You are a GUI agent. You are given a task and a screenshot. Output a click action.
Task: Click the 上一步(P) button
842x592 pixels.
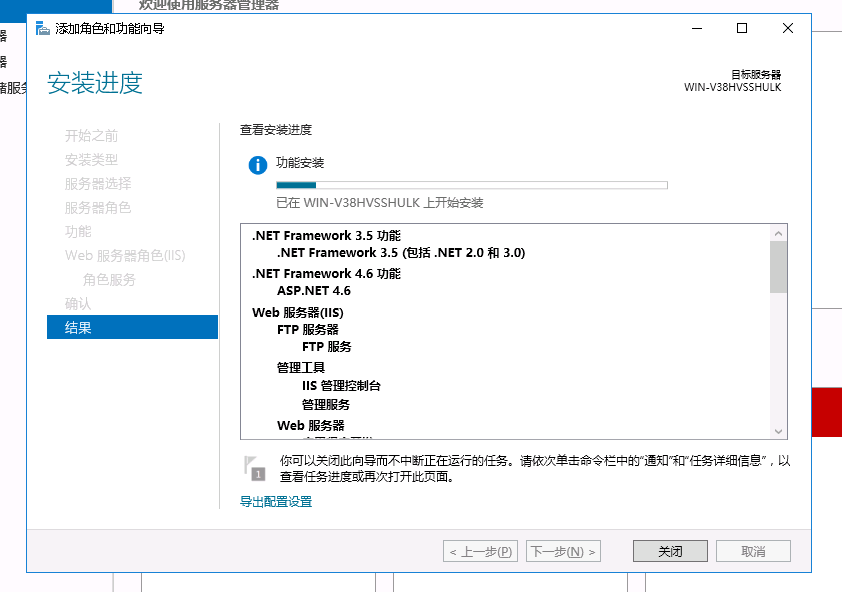(x=480, y=551)
